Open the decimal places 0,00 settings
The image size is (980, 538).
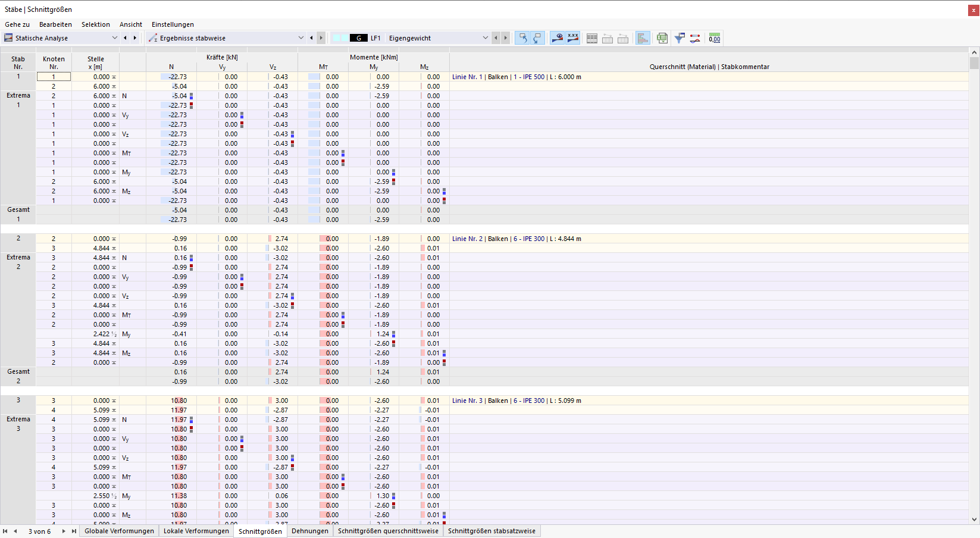coord(715,38)
